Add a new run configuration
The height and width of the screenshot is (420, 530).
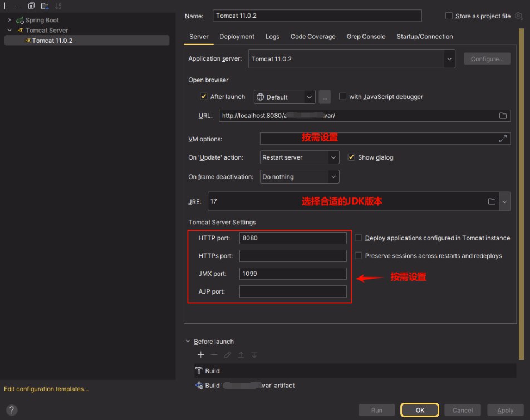pyautogui.click(x=5, y=6)
